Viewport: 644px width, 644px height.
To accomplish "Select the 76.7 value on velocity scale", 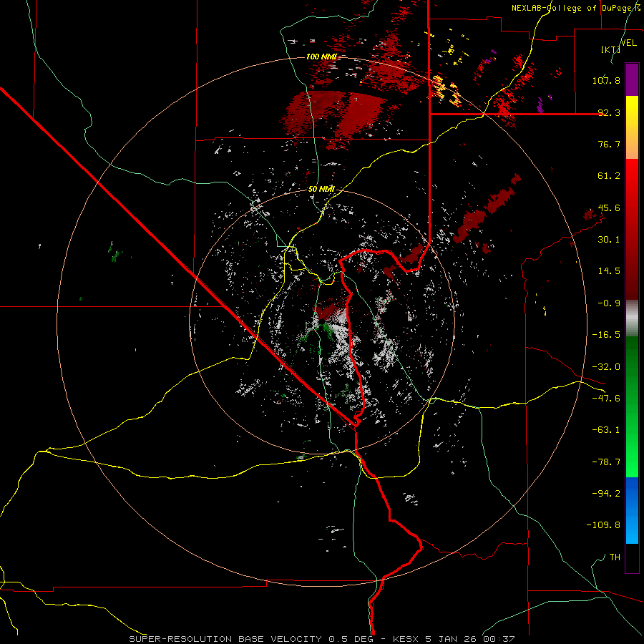I will [x=609, y=144].
